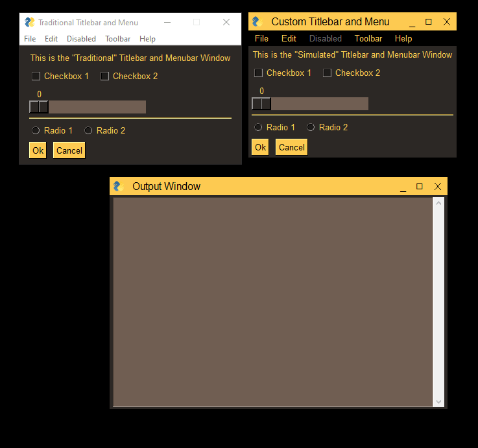Viewport: 478px width, 448px height.
Task: Maximize the Custom Titlebar and Menu window
Action: [429, 22]
